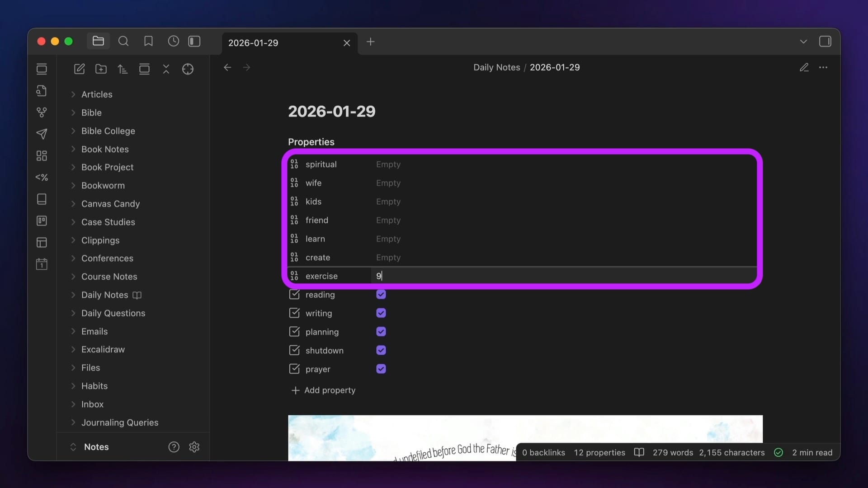Viewport: 868px width, 488px height.
Task: Open the search pane icon
Action: coord(123,42)
